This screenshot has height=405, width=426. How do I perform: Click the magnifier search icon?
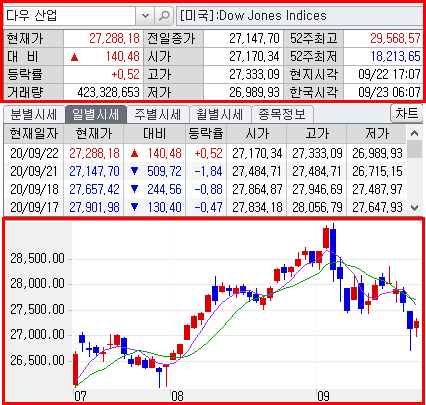point(164,16)
